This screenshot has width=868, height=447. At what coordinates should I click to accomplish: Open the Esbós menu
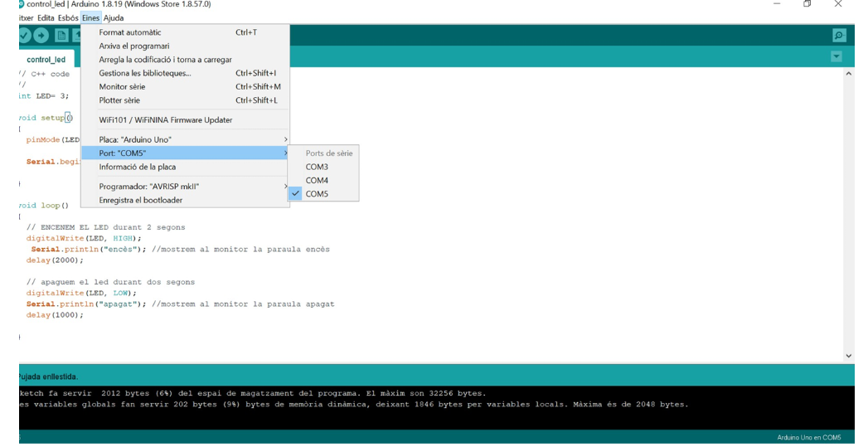pyautogui.click(x=68, y=17)
